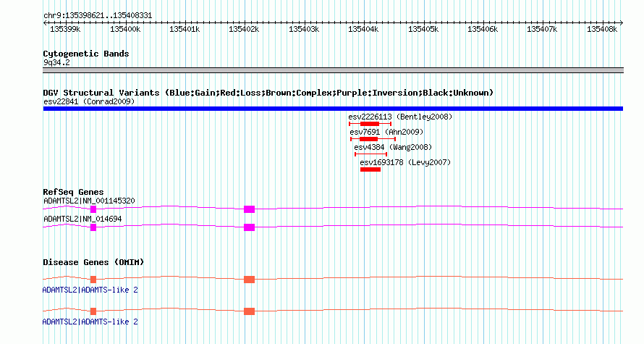Click the Cytogenetic Bands track title

[x=86, y=54]
